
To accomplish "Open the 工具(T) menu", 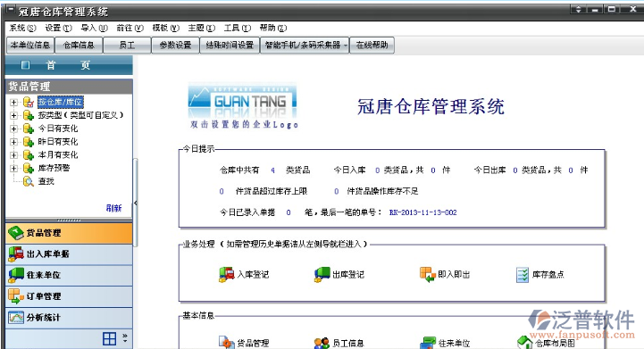I will pos(237,28).
